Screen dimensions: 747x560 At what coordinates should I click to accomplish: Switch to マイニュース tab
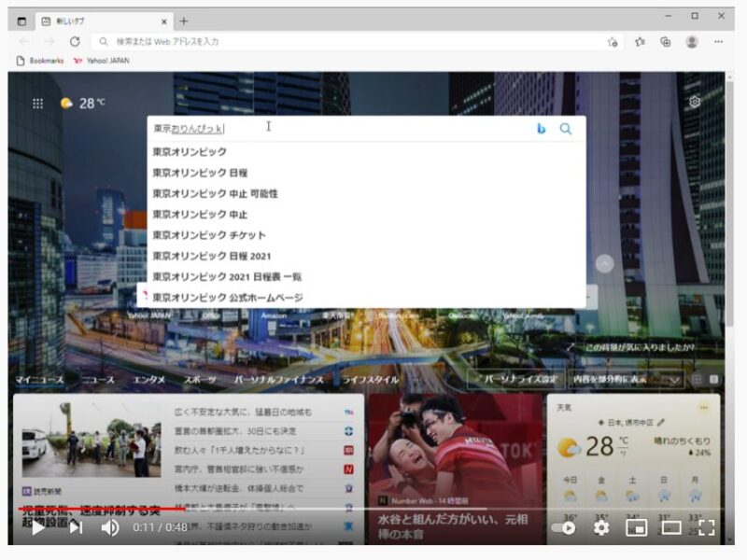coord(39,380)
